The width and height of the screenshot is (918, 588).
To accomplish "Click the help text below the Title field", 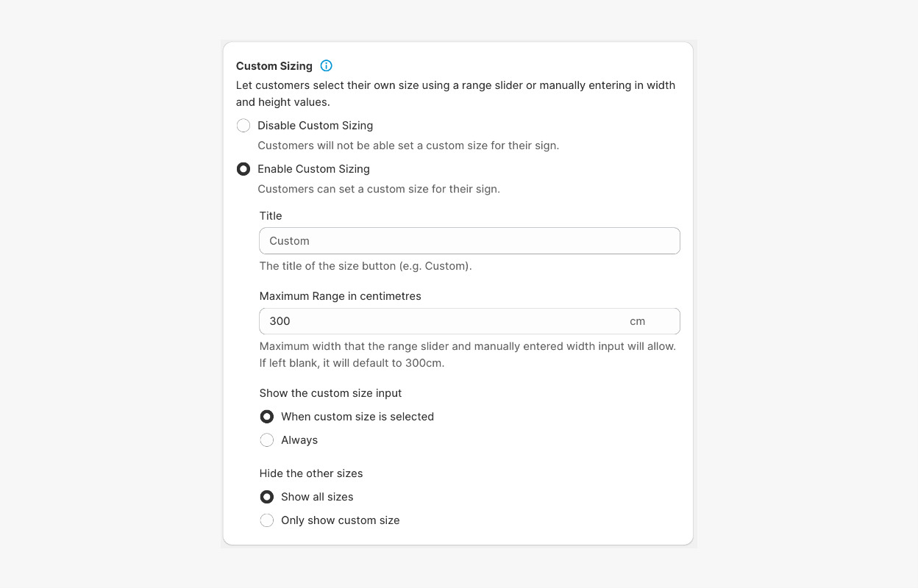I will tap(366, 266).
